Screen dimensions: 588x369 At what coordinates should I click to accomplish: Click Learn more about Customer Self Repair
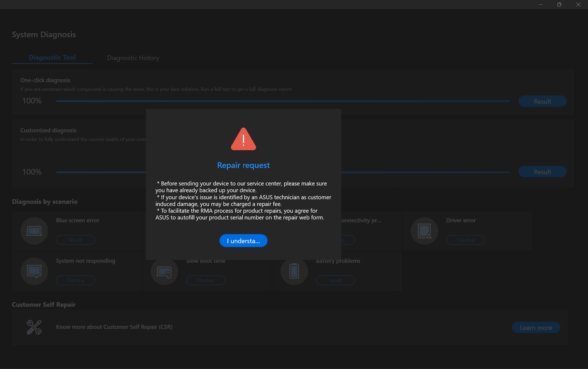[536, 327]
